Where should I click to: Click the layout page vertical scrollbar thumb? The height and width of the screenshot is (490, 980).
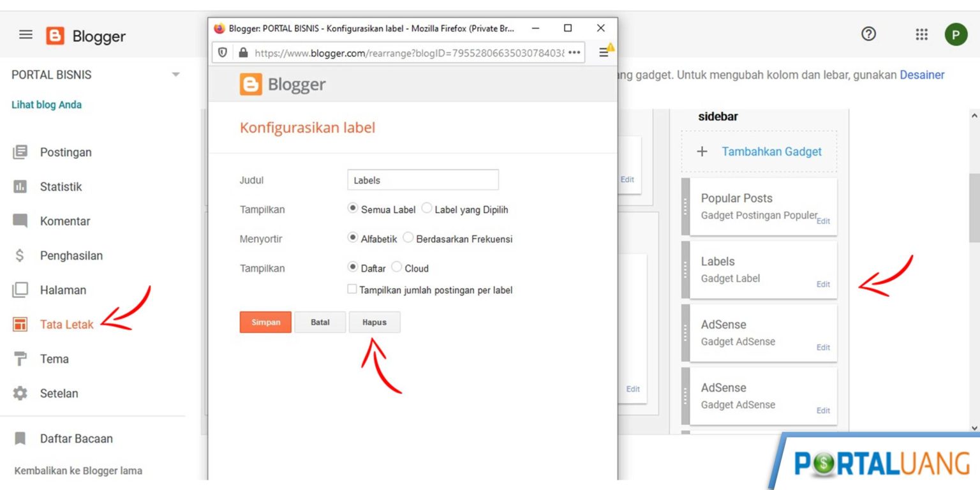[x=974, y=207]
